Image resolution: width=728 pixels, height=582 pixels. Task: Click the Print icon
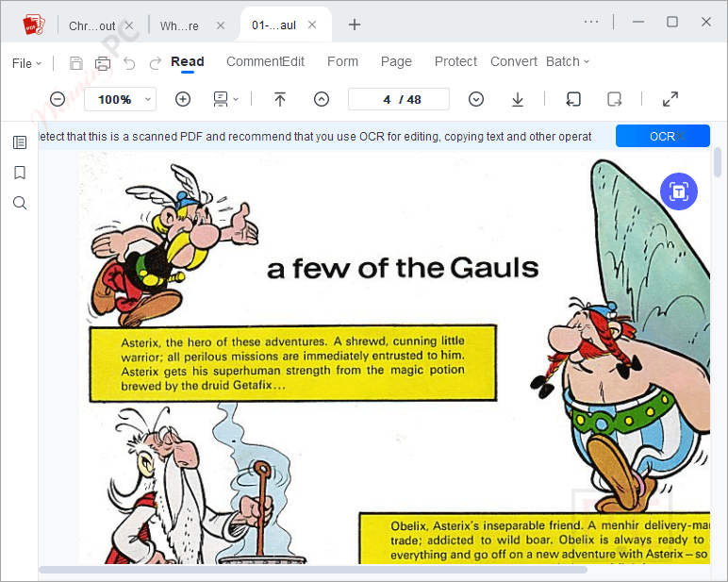[103, 63]
